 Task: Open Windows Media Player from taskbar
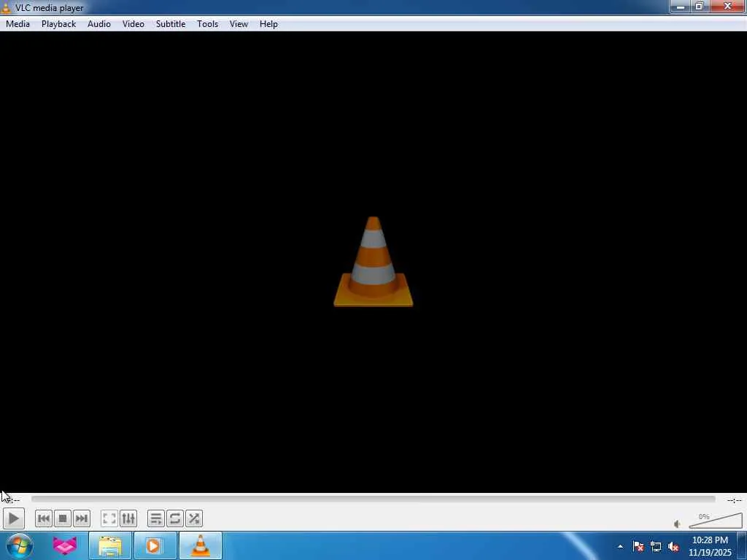[155, 545]
